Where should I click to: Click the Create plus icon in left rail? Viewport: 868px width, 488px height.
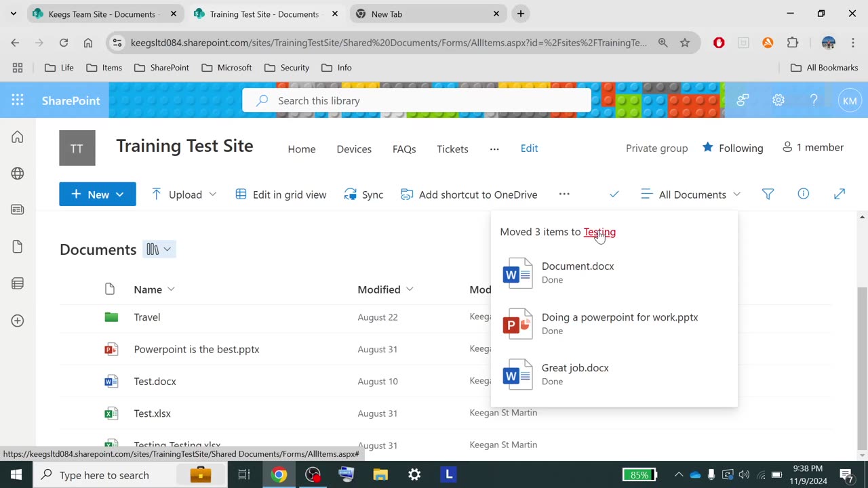coord(18,320)
